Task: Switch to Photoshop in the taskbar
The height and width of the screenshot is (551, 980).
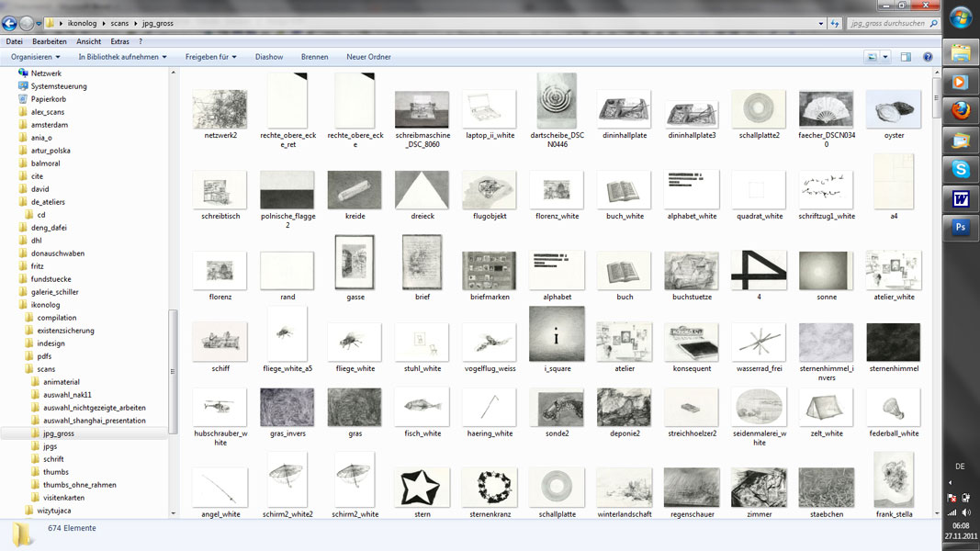Action: (x=961, y=227)
